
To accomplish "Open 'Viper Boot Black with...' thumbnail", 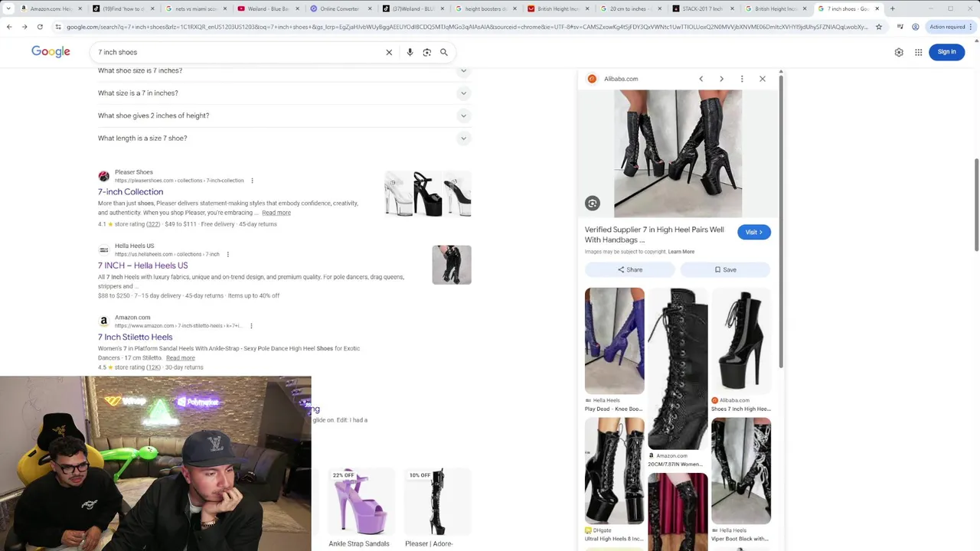I will (x=740, y=471).
